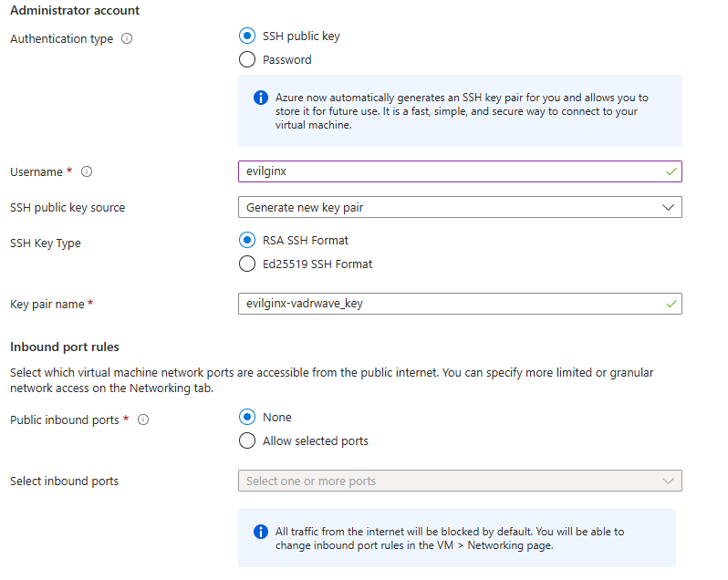Select Password authentication type
This screenshot has width=728, height=580.
(x=247, y=59)
